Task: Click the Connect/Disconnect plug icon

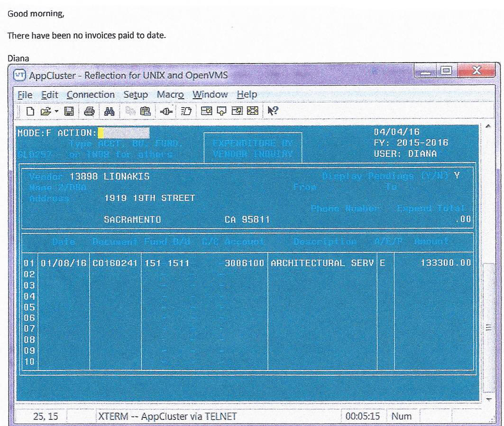Action: [166, 111]
